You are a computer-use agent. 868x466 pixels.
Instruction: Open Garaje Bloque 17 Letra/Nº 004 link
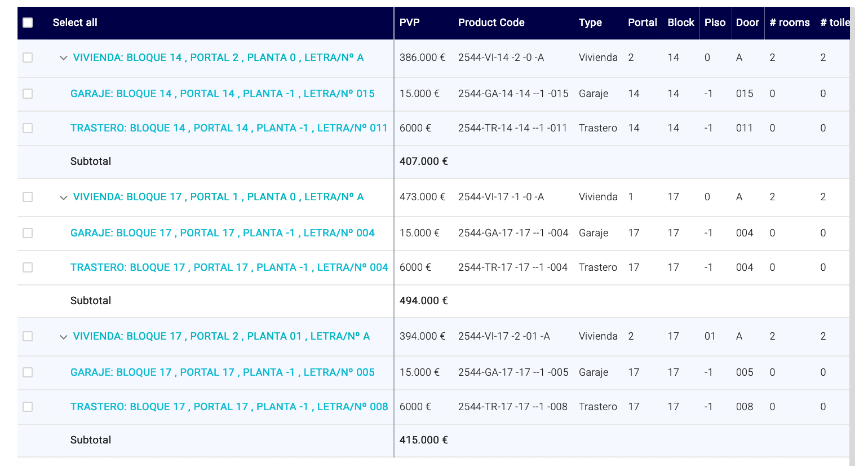coord(222,233)
